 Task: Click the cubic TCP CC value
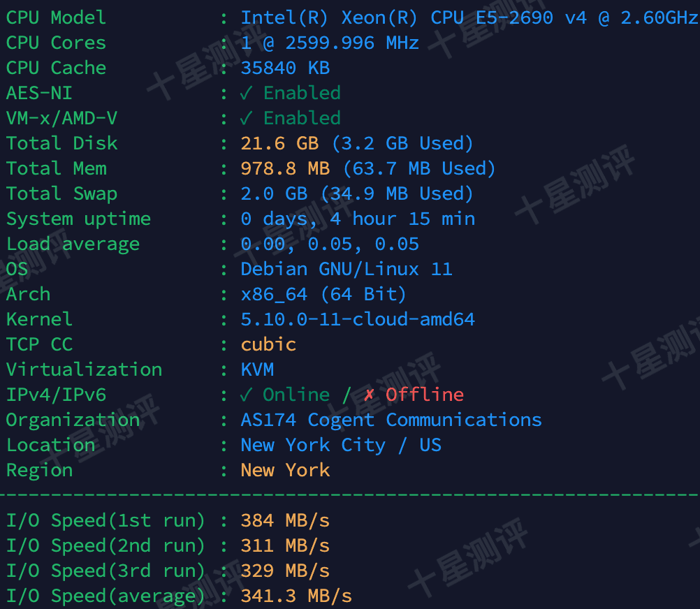click(268, 344)
